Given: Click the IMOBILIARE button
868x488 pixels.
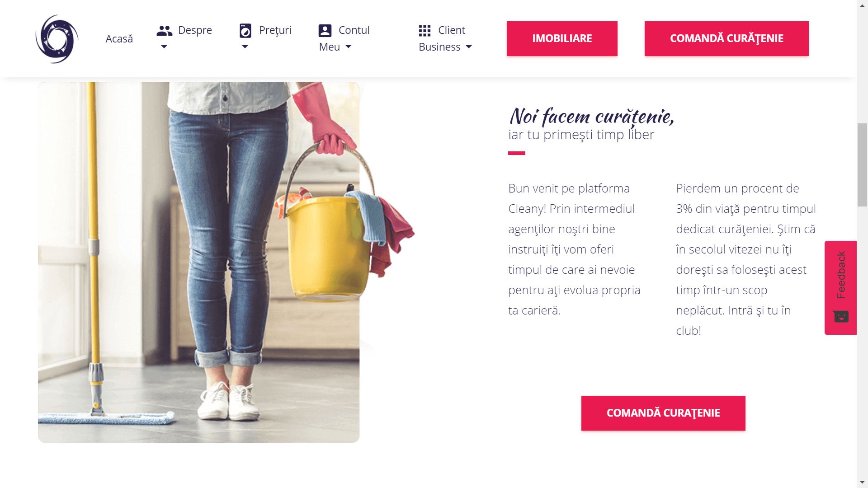Looking at the screenshot, I should (x=562, y=38).
